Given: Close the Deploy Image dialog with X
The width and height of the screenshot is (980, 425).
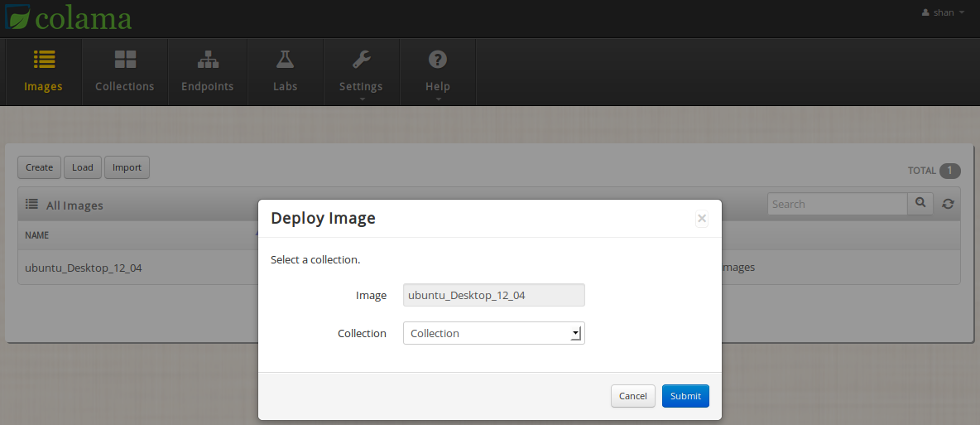Looking at the screenshot, I should pyautogui.click(x=702, y=219).
